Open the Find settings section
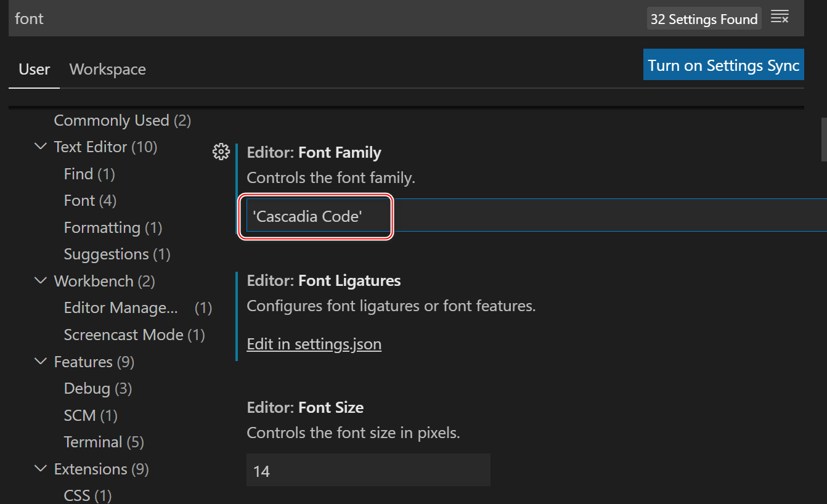This screenshot has height=504, width=827. [x=89, y=174]
